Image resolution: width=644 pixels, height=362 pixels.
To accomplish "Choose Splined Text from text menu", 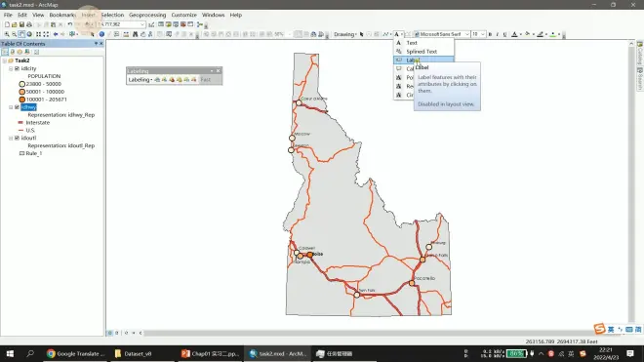I will coord(422,52).
